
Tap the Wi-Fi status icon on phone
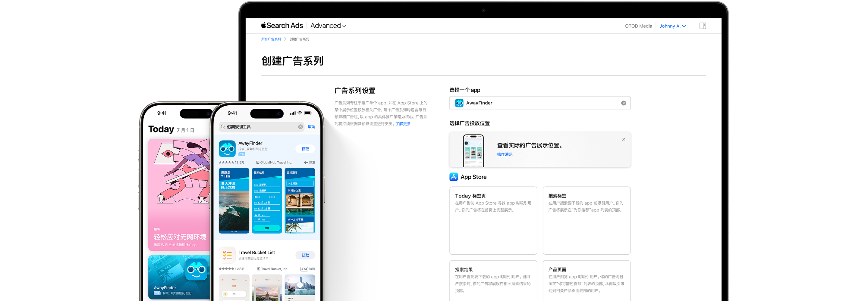299,113
